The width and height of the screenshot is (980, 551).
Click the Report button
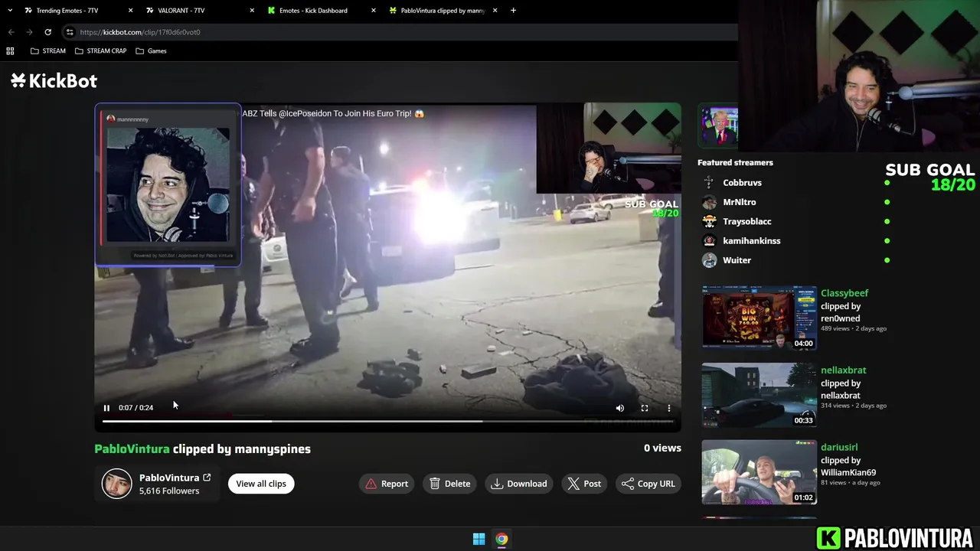(x=387, y=484)
